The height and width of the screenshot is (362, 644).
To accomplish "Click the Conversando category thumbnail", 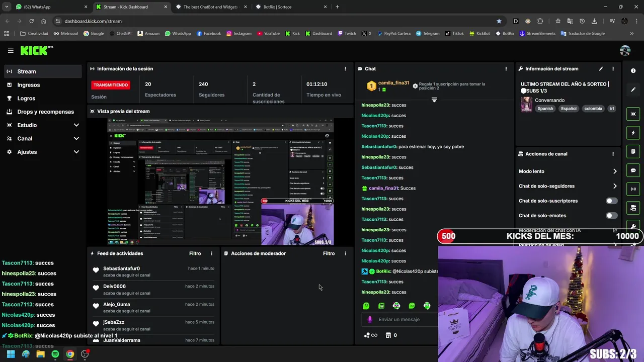I will 526,104.
